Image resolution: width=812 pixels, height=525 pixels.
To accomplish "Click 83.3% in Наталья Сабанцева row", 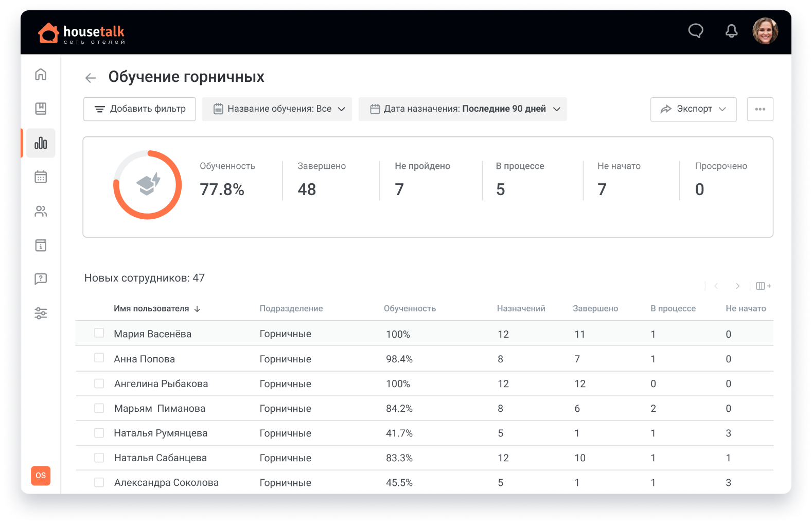I will [399, 458].
